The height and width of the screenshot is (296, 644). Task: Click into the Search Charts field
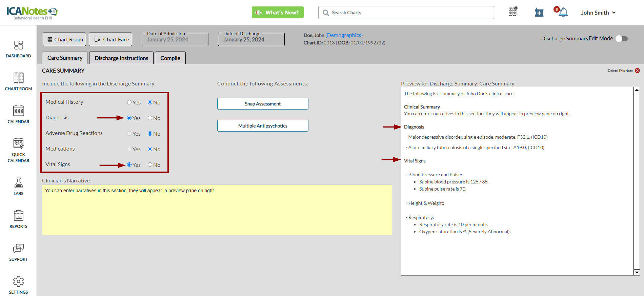(x=406, y=13)
